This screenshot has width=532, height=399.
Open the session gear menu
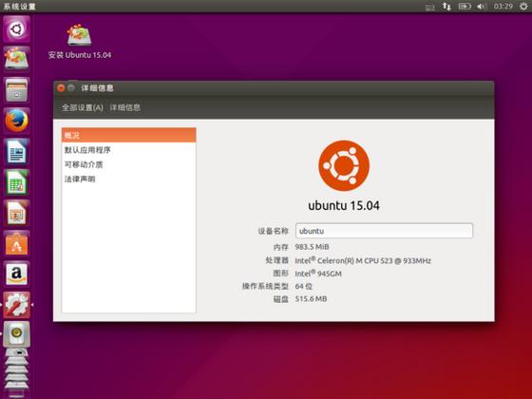tap(523, 6)
